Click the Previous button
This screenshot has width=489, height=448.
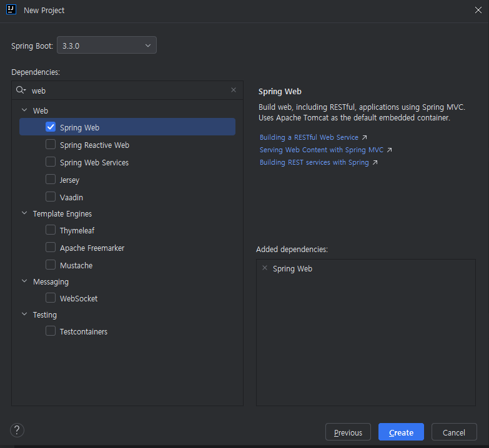[348, 432]
